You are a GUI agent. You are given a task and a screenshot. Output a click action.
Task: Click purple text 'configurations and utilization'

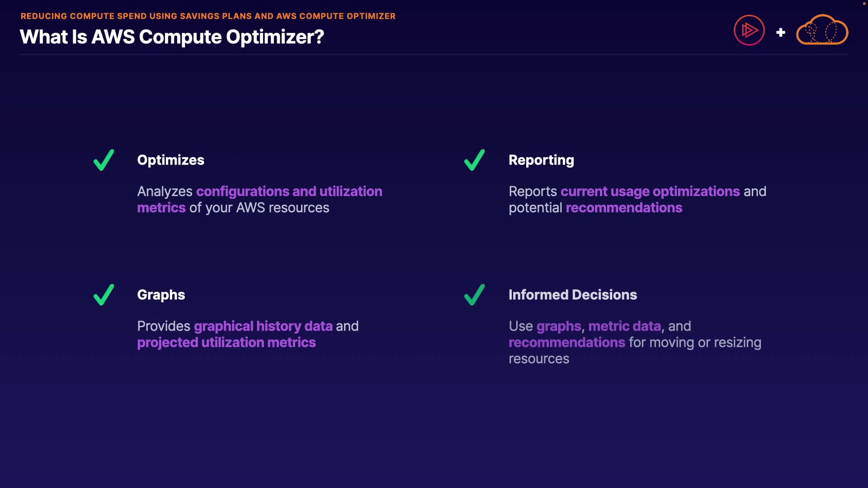pyautogui.click(x=289, y=192)
